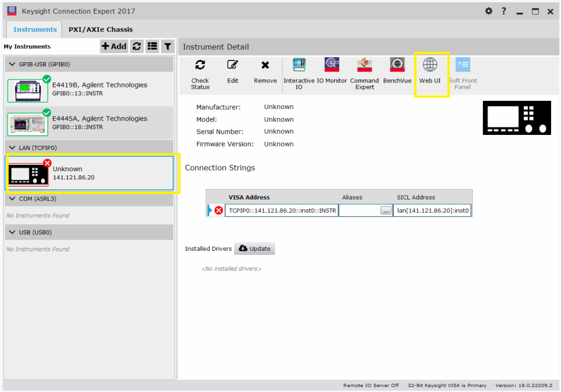562x392 pixels.
Task: Update the installed drivers
Action: 254,248
